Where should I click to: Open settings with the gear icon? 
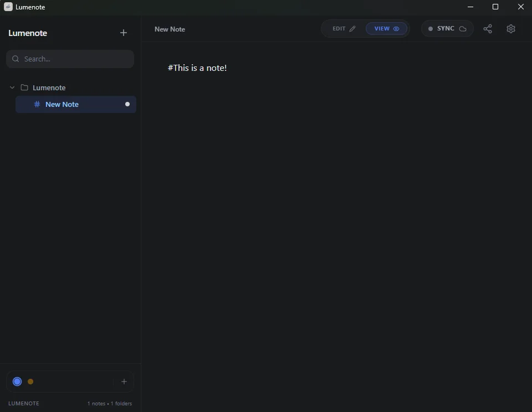pos(510,29)
